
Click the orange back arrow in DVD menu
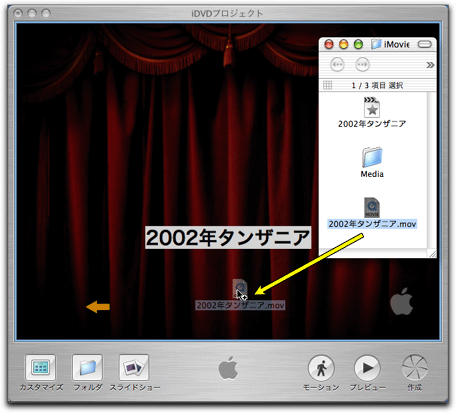(x=98, y=307)
